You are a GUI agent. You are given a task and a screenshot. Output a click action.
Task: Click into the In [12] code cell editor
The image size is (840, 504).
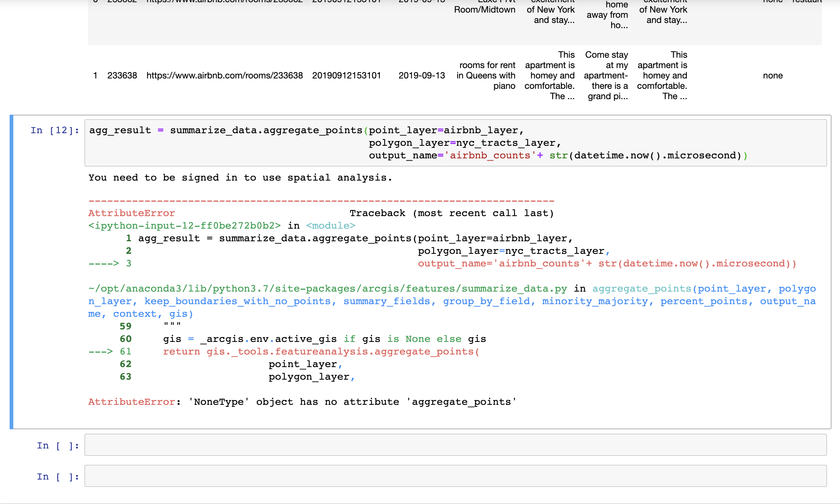click(455, 143)
